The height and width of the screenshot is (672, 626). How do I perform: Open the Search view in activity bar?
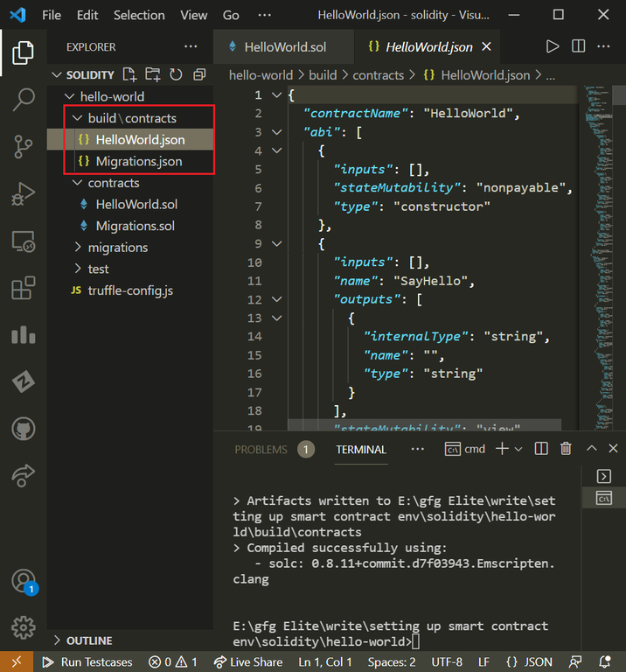coord(24,100)
